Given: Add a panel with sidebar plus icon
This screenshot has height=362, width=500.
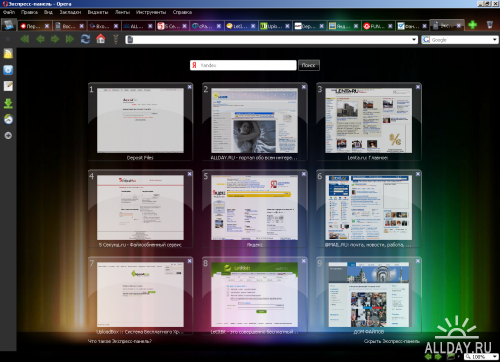Looking at the screenshot, I should (8, 136).
